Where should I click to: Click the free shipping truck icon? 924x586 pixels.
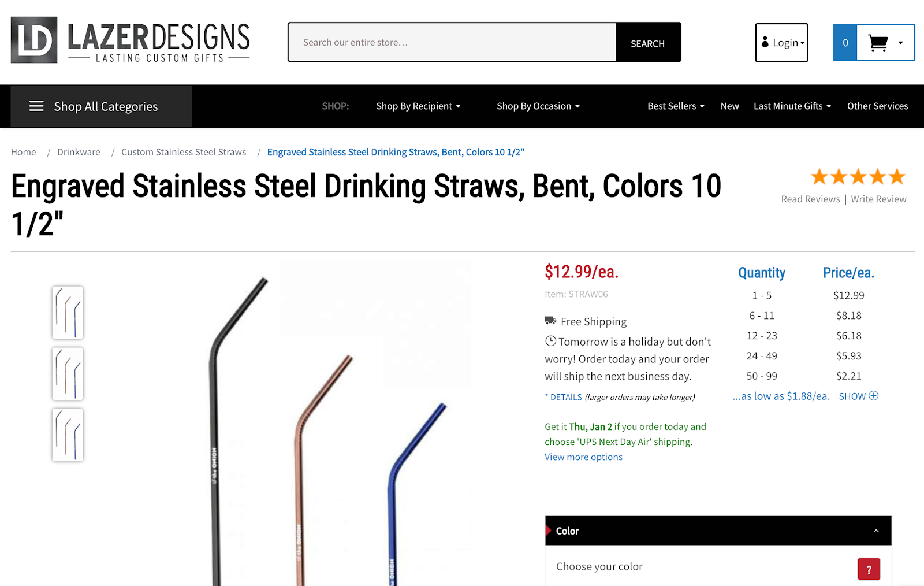click(550, 320)
